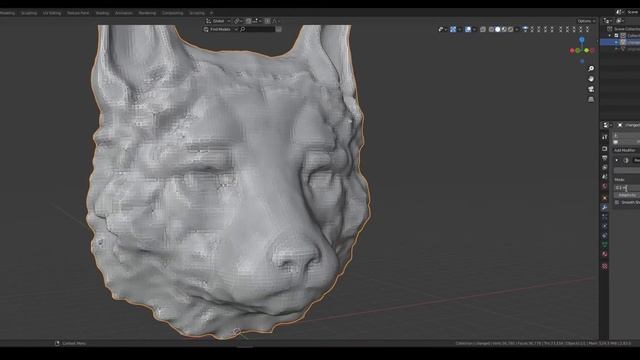Open the Texture properties tab
Viewport: 640px width, 360px height.
tap(605, 266)
